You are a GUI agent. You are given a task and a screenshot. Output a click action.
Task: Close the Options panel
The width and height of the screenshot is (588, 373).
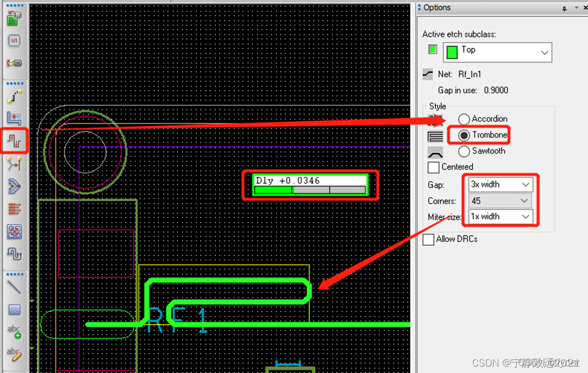(x=585, y=8)
